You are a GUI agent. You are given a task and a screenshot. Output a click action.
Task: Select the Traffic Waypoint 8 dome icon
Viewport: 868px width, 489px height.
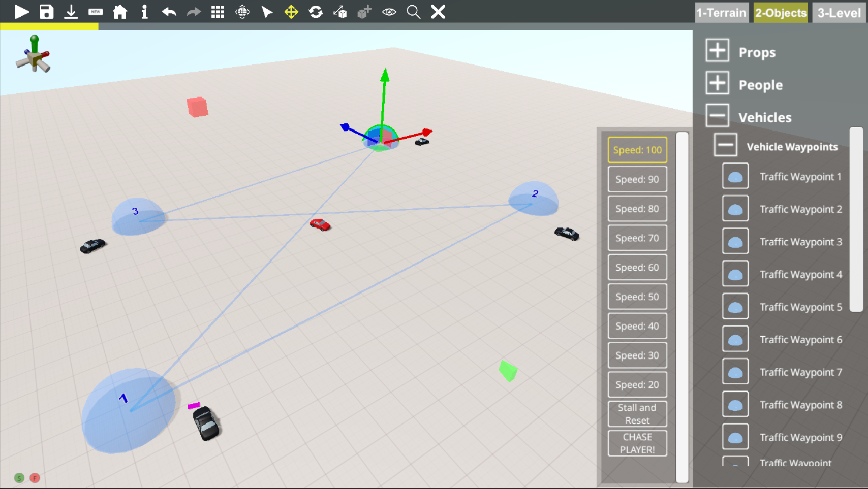click(x=735, y=404)
